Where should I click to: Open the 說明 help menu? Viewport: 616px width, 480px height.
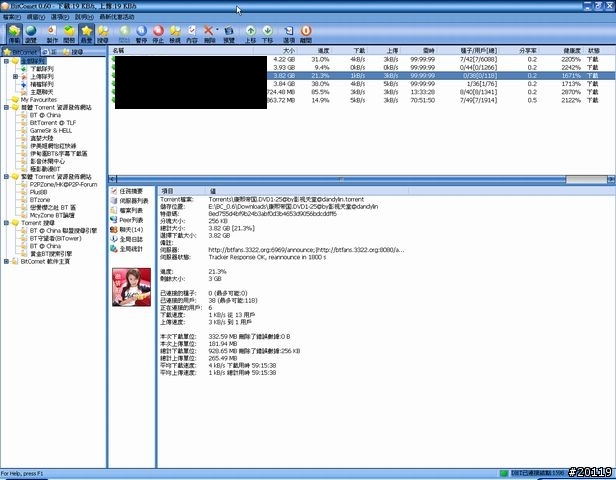[x=84, y=17]
